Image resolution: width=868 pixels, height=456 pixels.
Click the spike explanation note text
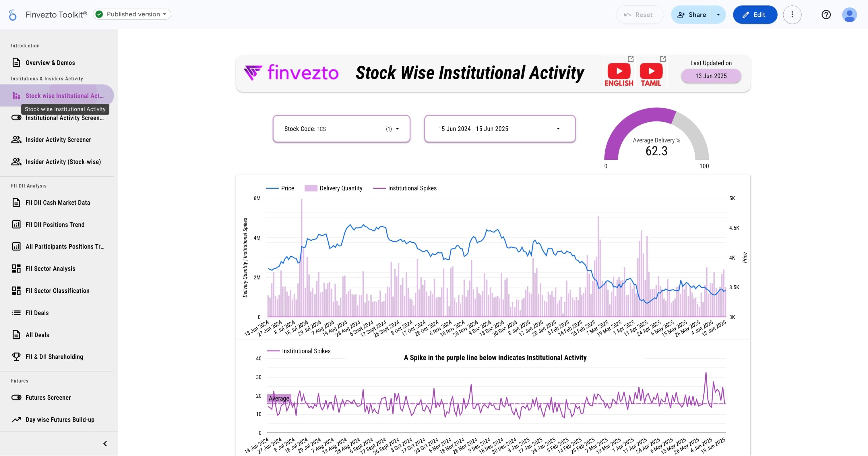495,358
